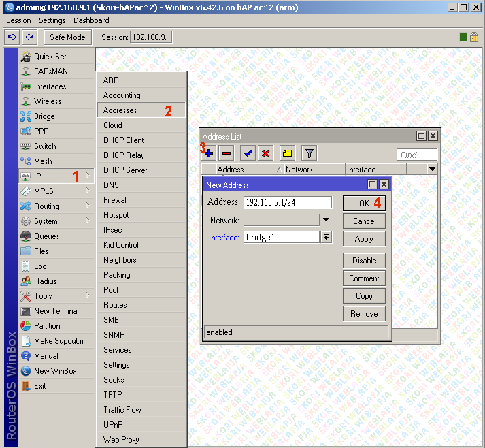Open the Address List column selector dropdown

click(431, 169)
